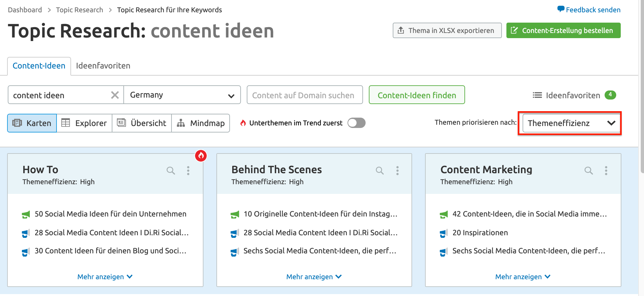Click megaphone icon for 30 Content Ideen für deinen Blog
The image size is (644, 296).
pyautogui.click(x=26, y=252)
